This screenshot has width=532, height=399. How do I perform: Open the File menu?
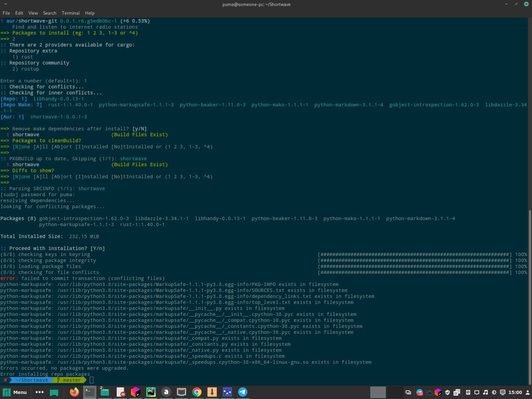(6, 13)
